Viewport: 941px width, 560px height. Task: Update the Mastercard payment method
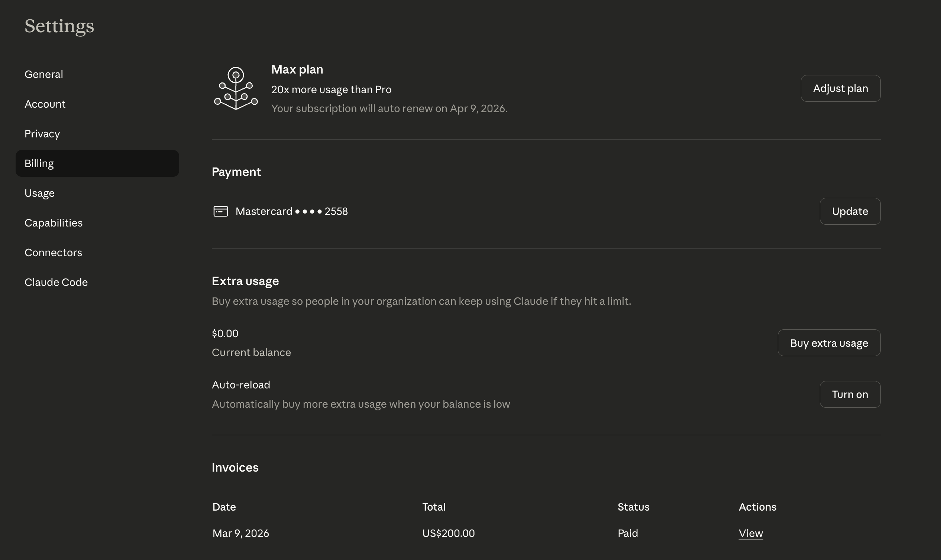coord(850,211)
